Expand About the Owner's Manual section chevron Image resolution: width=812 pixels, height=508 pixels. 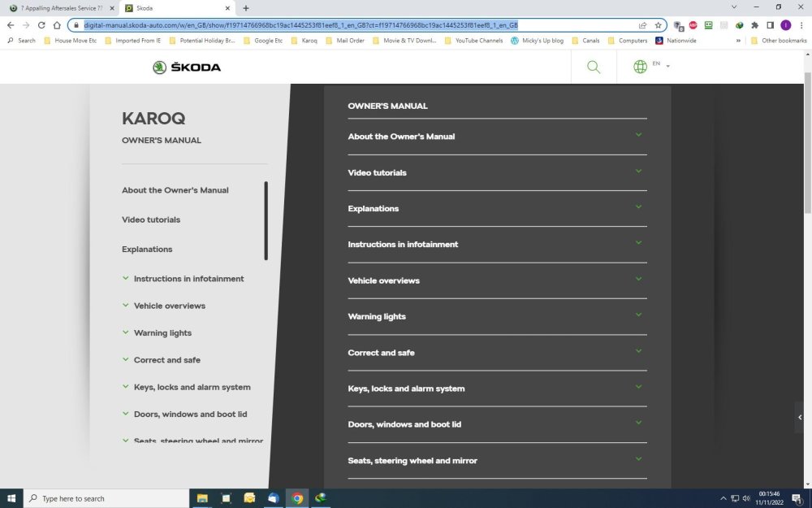pos(638,135)
